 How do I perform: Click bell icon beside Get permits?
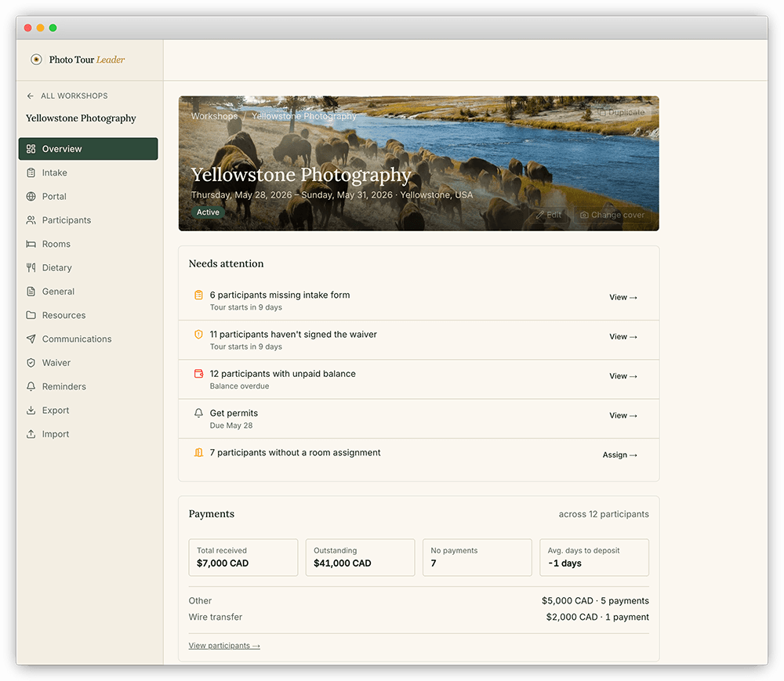coord(198,413)
